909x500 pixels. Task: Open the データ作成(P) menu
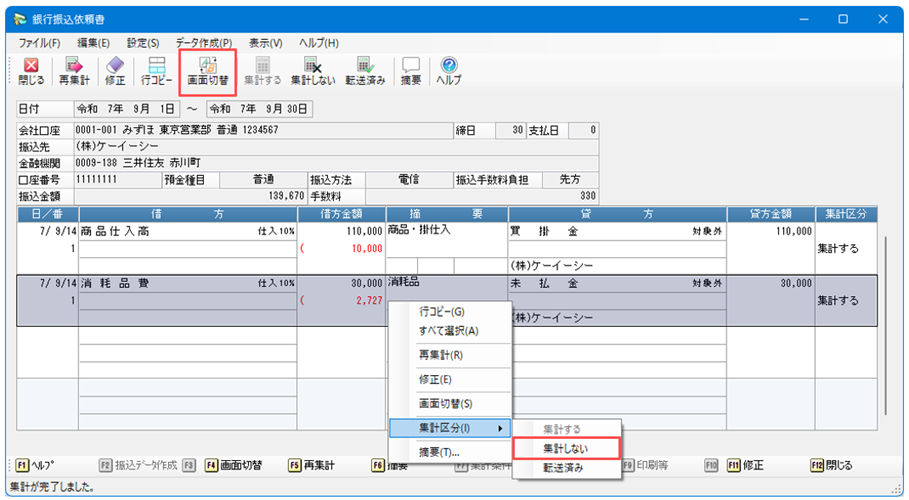pos(204,43)
